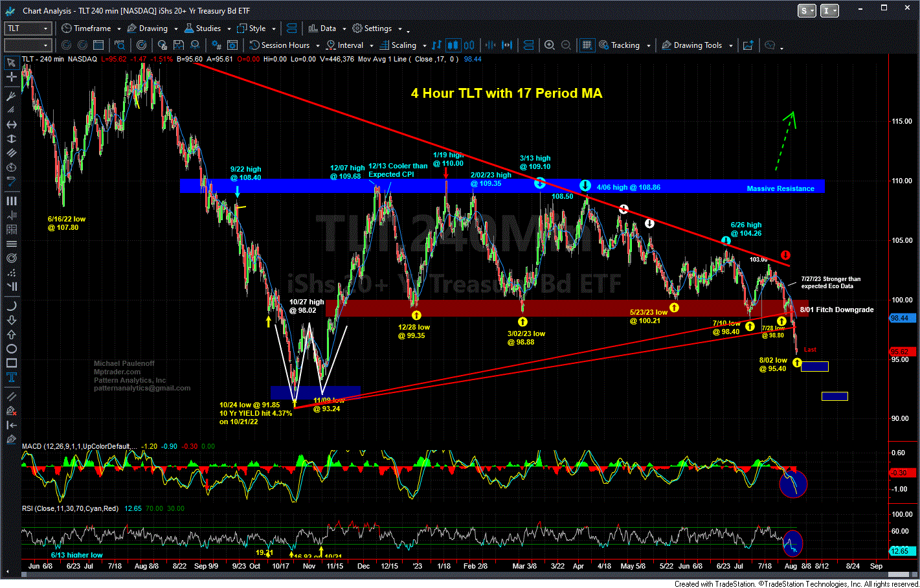Click the find symbol magnifier icon
The height and width of the screenshot is (588, 920).
(120, 45)
